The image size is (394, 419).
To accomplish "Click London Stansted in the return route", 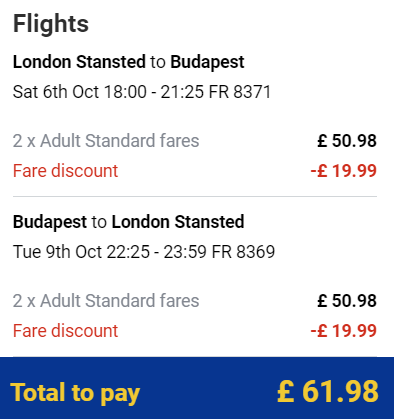I will coord(178,222).
